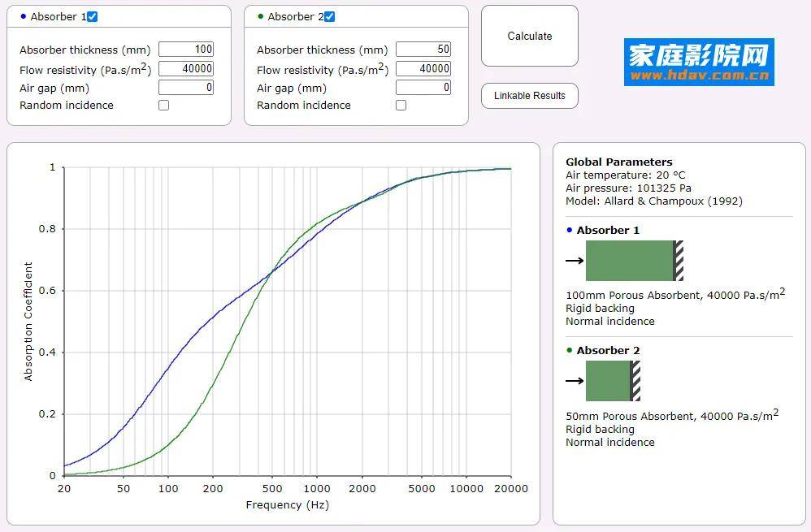Open Linkable Results

529,96
